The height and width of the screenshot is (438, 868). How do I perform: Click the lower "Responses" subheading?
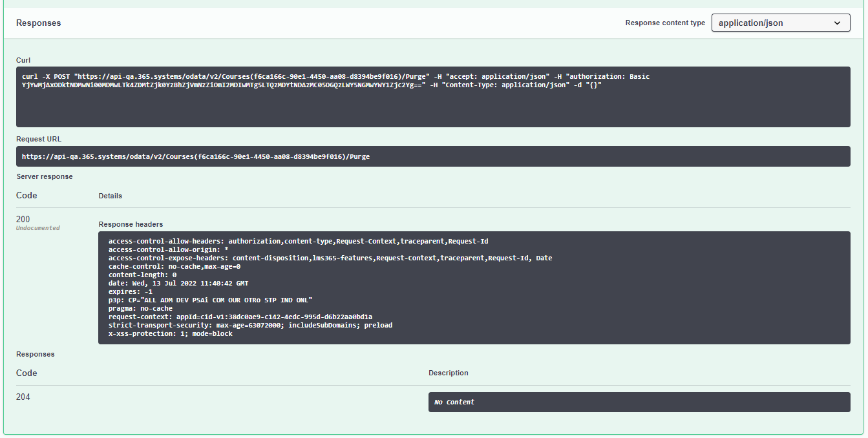36,354
